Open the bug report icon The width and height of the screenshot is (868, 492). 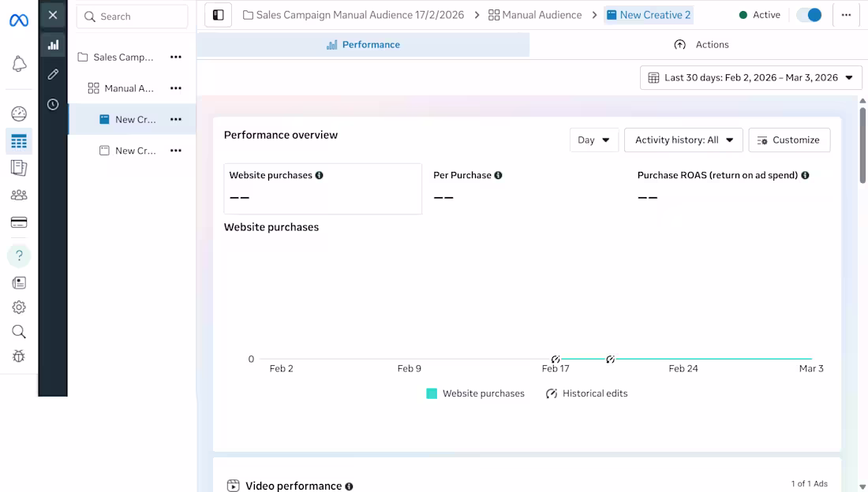pos(19,356)
